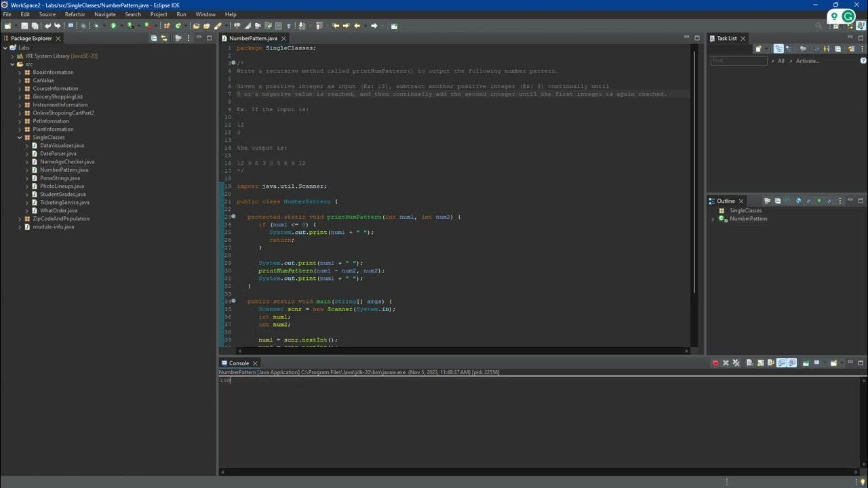Toggle Pin Console button

[806, 363]
